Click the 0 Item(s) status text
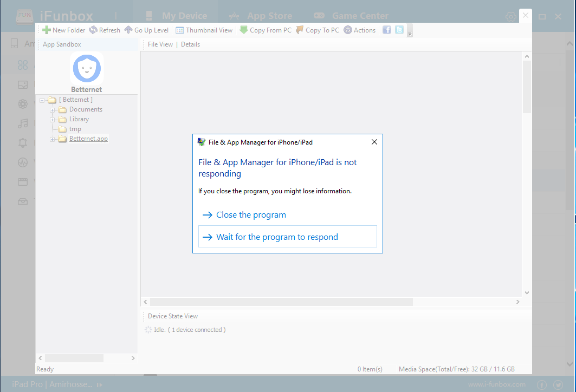The width and height of the screenshot is (576, 392). [370, 369]
